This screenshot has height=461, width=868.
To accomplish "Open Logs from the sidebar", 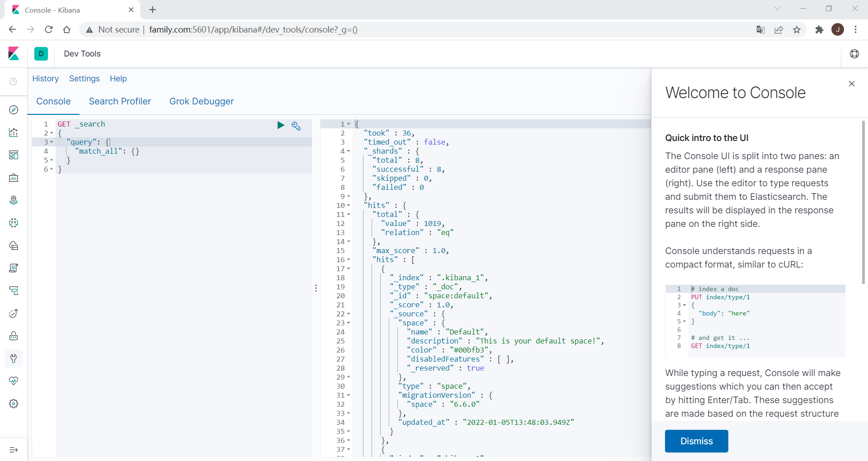I will (14, 268).
